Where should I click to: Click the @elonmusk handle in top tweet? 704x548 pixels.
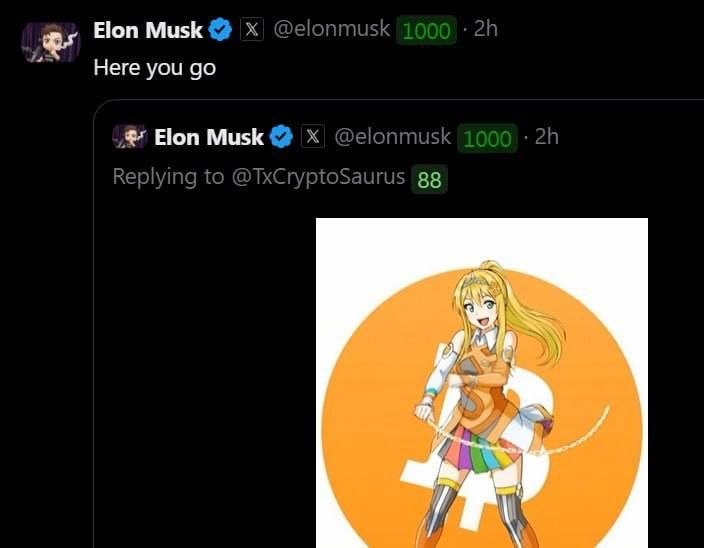point(331,30)
